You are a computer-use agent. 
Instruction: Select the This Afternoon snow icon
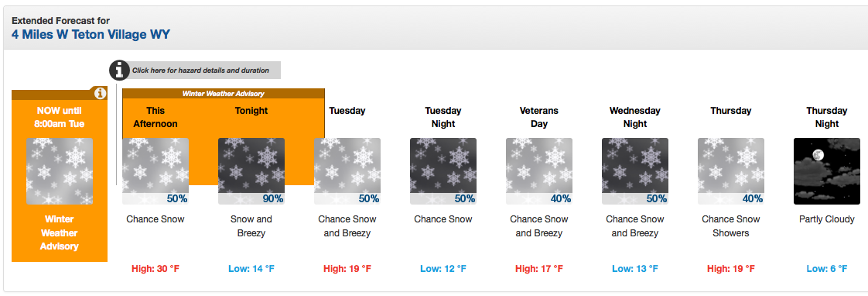(155, 171)
